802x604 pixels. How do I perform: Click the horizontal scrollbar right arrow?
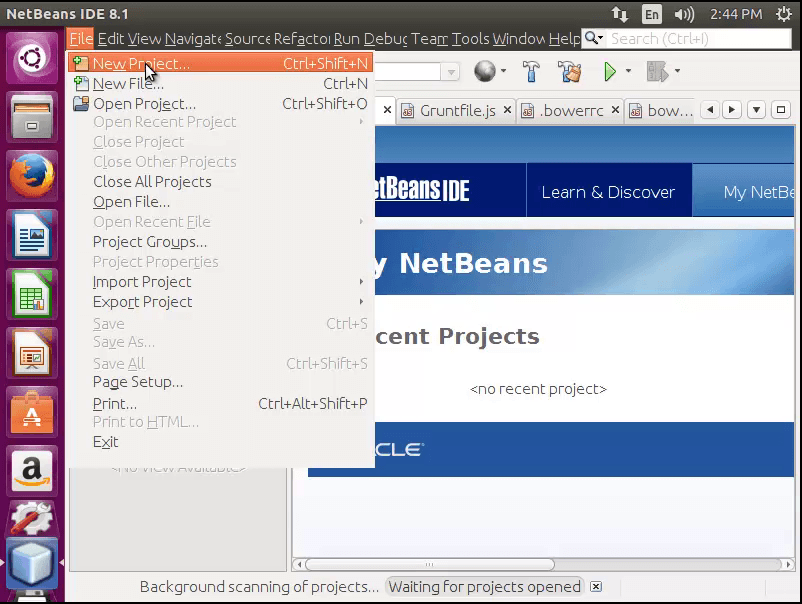[x=788, y=565]
